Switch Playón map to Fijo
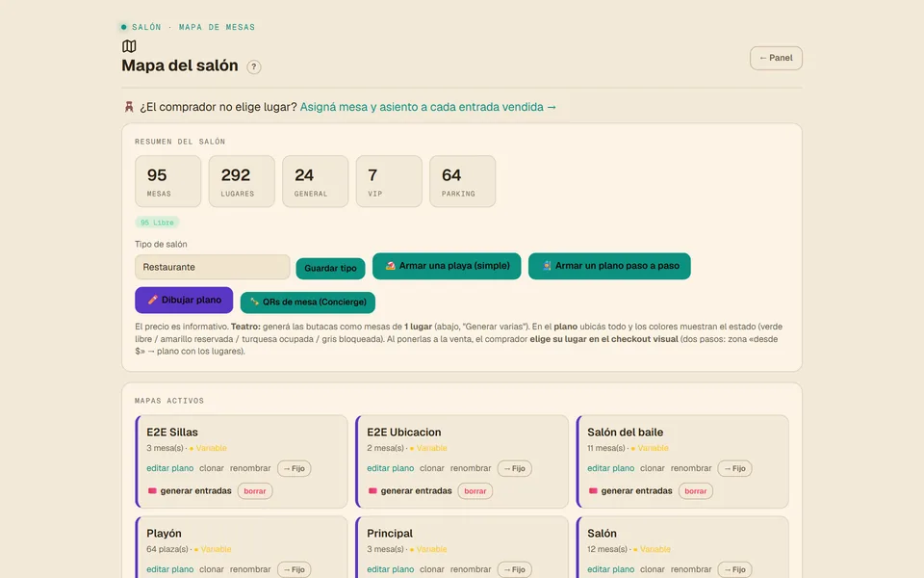Image resolution: width=924 pixels, height=578 pixels. pyautogui.click(x=295, y=569)
